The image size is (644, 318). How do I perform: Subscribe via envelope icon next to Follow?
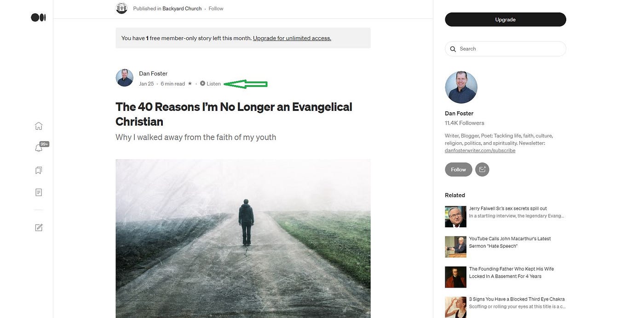click(x=482, y=169)
